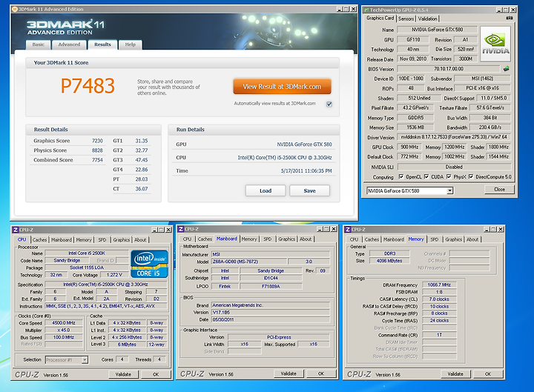Screen dimensions: 534x392
Task: Toggle the CUDA checkbox in GPU-Z
Action: pos(426,176)
